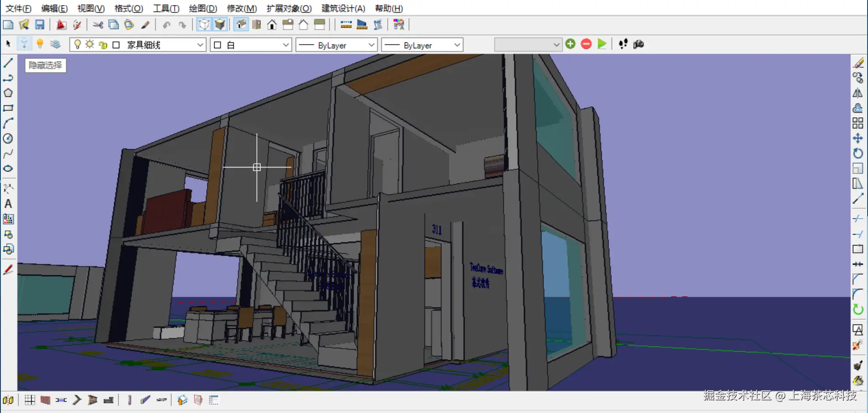This screenshot has height=413, width=868.
Task: Toggle the blue light bulb button
Action: click(x=24, y=44)
